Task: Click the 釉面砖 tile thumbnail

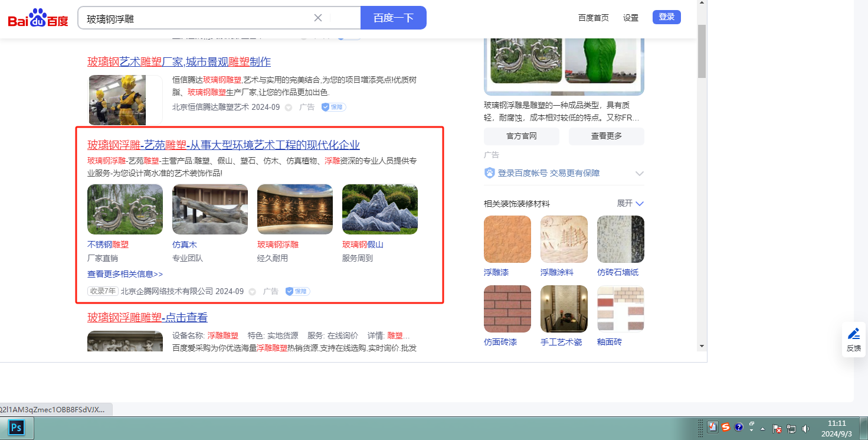Action: pos(621,309)
